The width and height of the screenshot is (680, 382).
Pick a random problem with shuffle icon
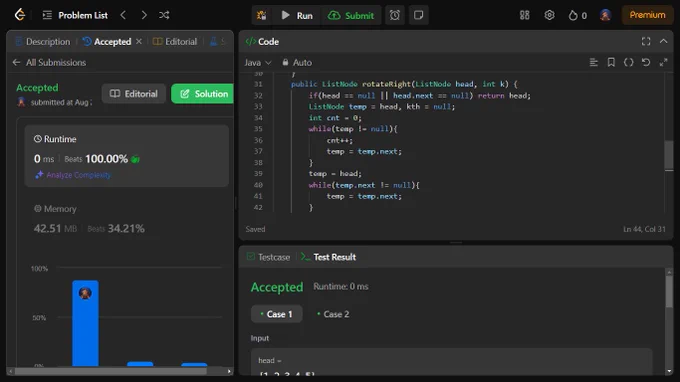pos(164,15)
